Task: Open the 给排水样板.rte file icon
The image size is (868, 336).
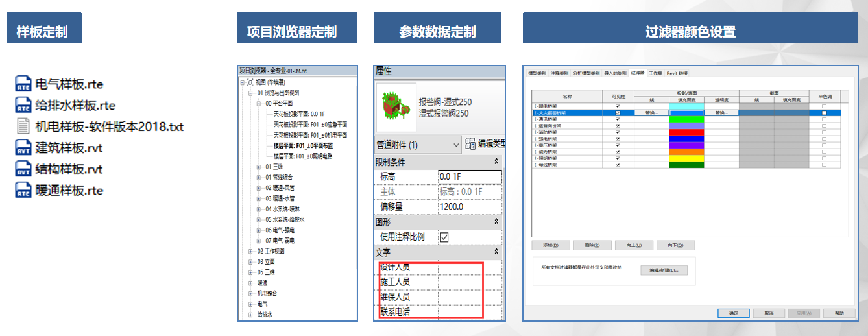Action: (23, 105)
